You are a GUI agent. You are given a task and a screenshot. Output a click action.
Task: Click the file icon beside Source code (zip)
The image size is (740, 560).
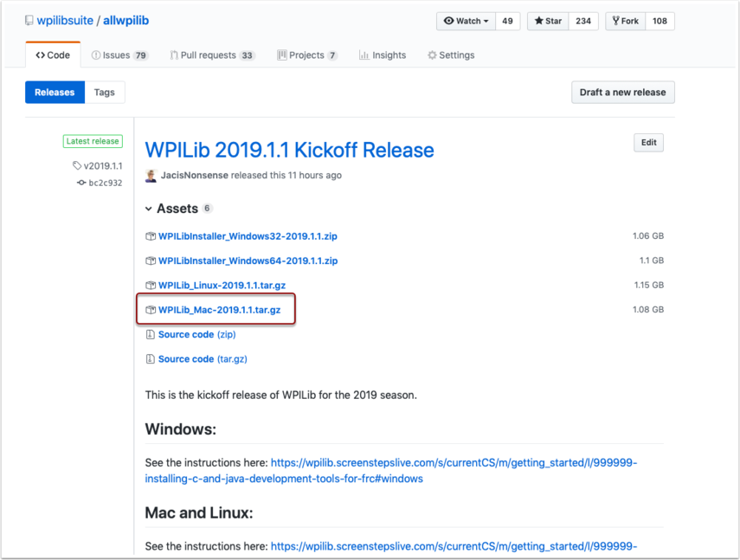(x=151, y=335)
